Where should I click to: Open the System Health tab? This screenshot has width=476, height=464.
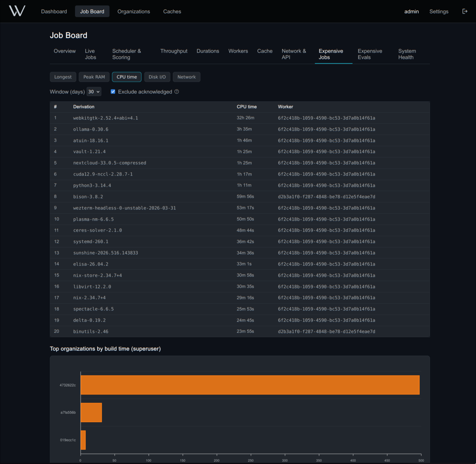407,54
